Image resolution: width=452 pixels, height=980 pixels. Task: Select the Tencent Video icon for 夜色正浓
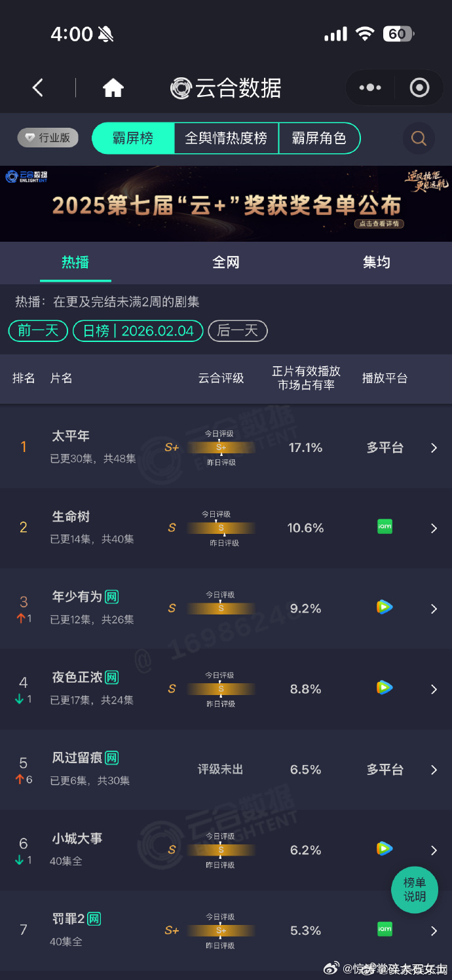[385, 688]
